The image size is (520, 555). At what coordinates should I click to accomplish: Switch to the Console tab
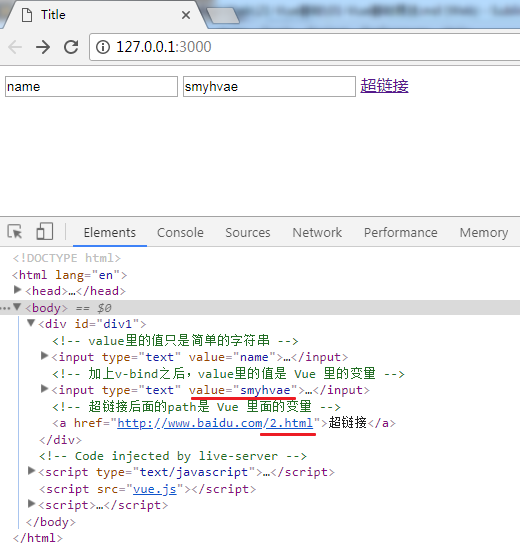coord(180,233)
